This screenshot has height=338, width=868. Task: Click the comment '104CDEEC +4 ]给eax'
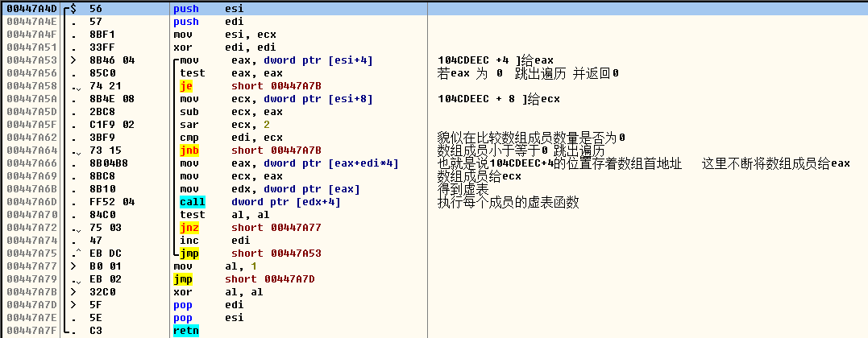495,60
